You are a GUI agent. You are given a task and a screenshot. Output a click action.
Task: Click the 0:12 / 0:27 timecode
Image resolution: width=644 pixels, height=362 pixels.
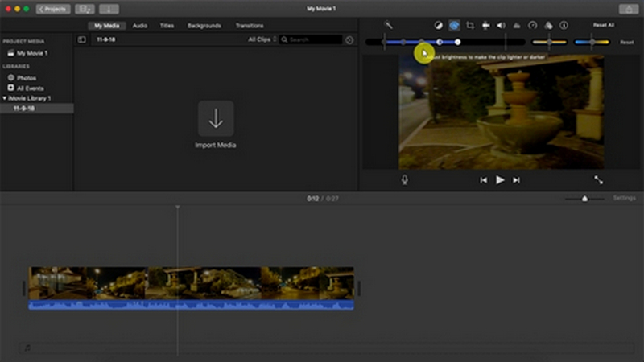tap(323, 198)
